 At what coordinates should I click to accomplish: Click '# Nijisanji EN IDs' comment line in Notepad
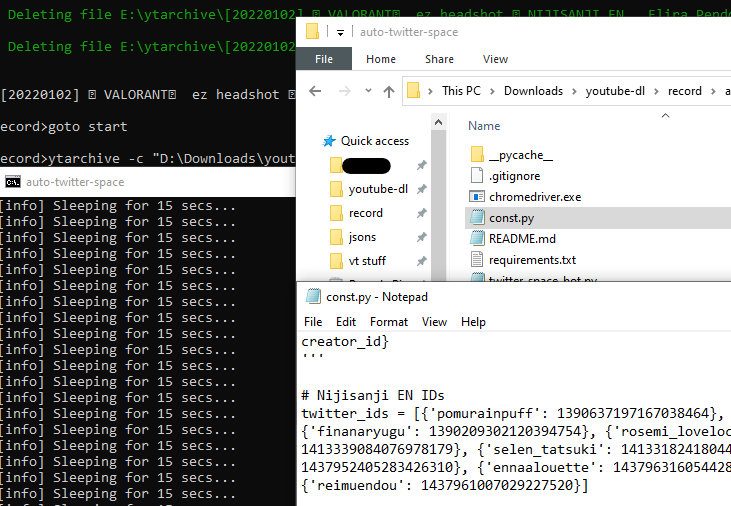[x=373, y=396]
